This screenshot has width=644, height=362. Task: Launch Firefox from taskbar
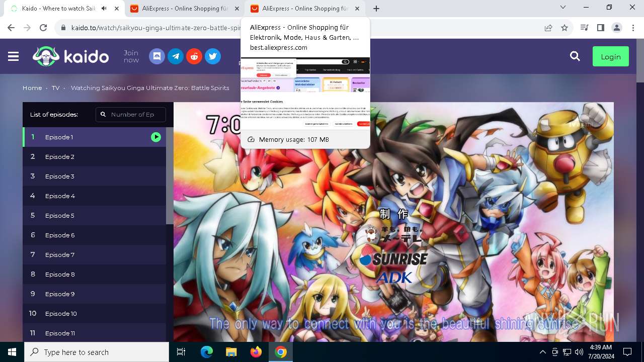click(256, 352)
